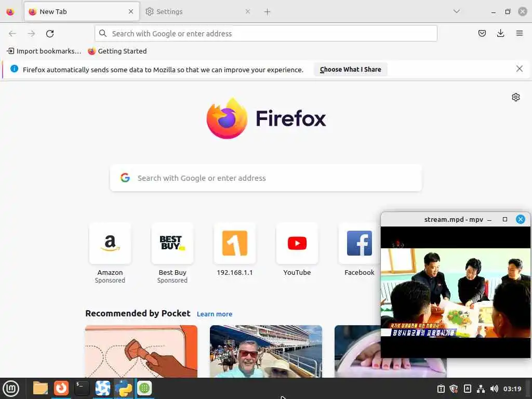Minimize the Firefox window
This screenshot has height=399, width=532.
[494, 12]
